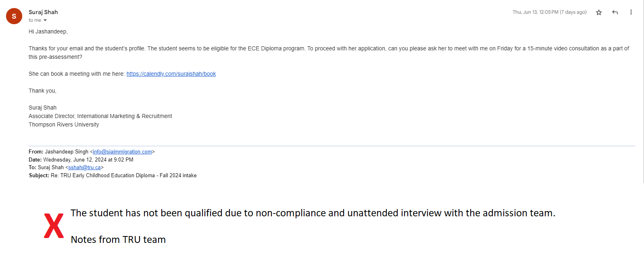Click the orange S sender avatar
The width and height of the screenshot is (644, 259).
pos(14,16)
